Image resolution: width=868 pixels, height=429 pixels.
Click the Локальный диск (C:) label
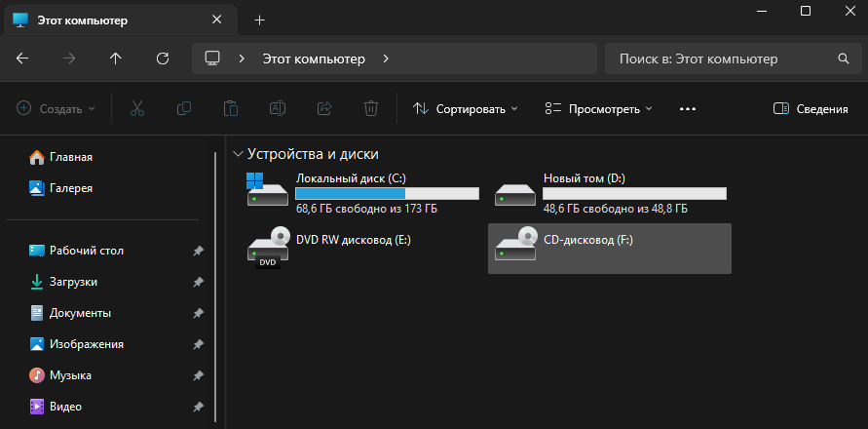tap(351, 178)
